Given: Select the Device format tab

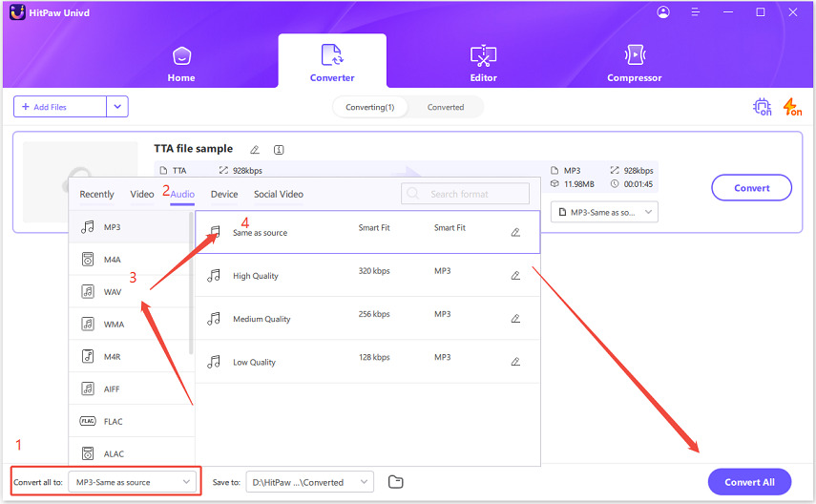Looking at the screenshot, I should click(x=224, y=194).
